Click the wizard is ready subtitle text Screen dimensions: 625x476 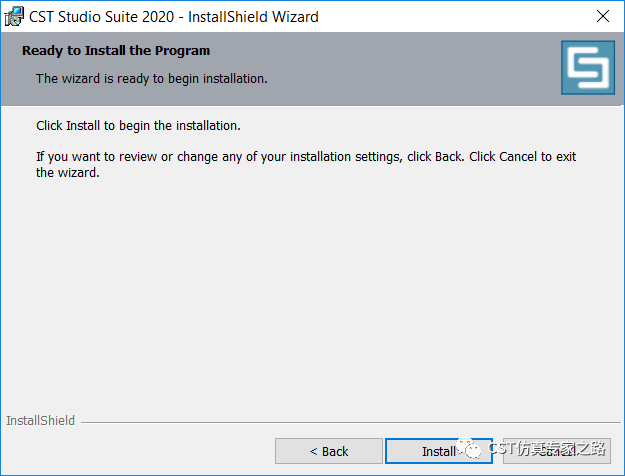click(152, 79)
